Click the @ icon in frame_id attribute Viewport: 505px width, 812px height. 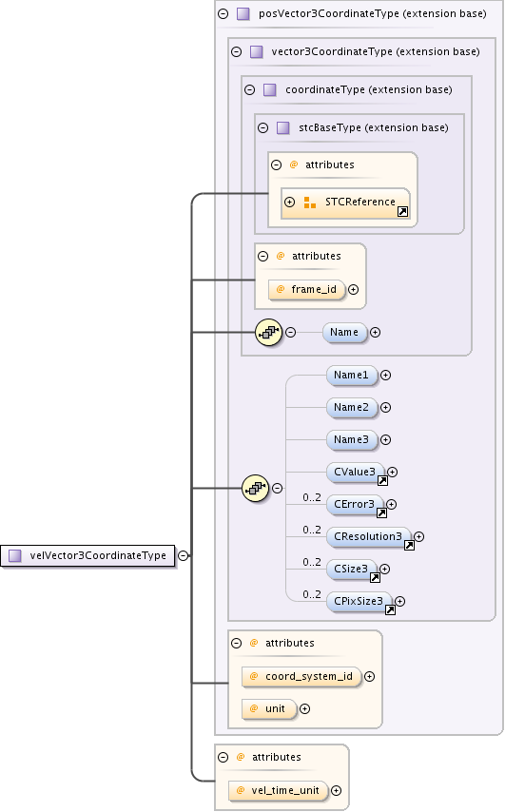pyautogui.click(x=281, y=289)
